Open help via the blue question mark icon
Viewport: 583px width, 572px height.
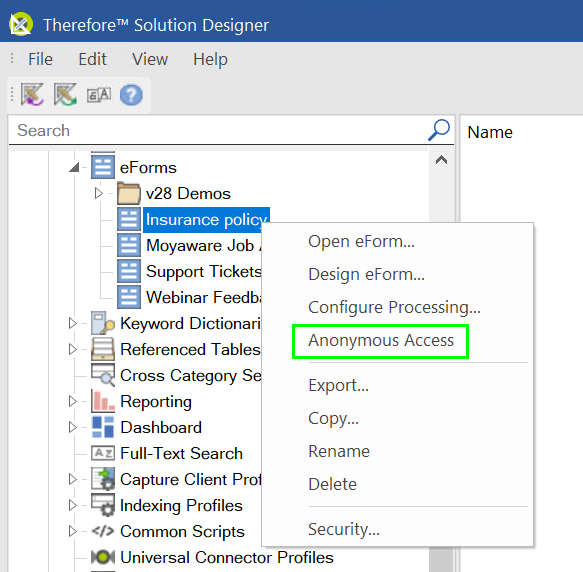click(131, 95)
